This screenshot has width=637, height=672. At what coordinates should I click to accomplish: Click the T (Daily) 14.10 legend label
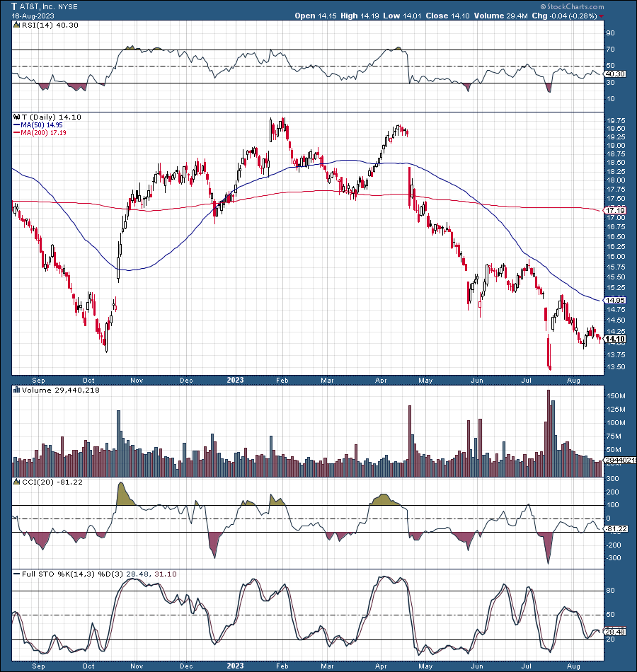(x=52, y=117)
